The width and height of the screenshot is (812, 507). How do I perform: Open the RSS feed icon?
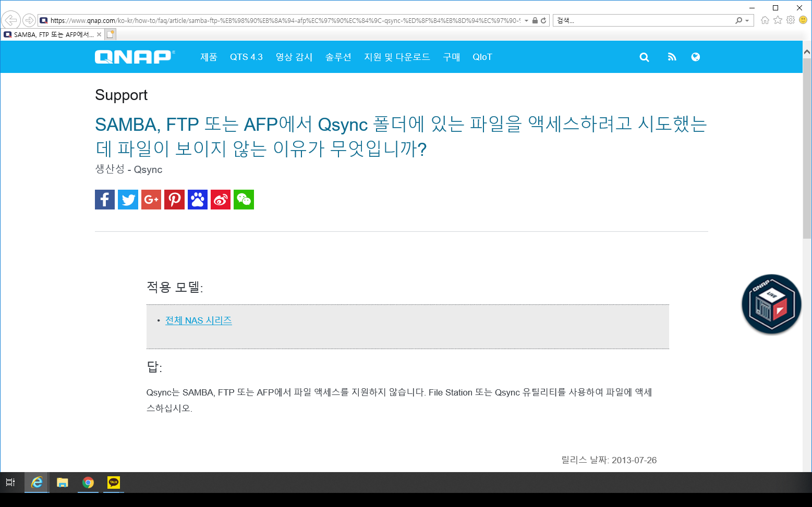[x=672, y=57]
